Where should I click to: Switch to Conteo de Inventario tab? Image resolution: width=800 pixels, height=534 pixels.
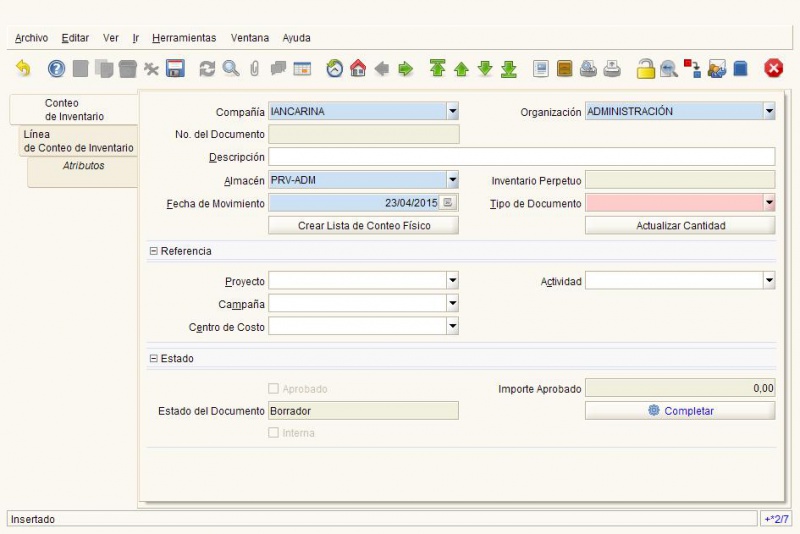74,110
